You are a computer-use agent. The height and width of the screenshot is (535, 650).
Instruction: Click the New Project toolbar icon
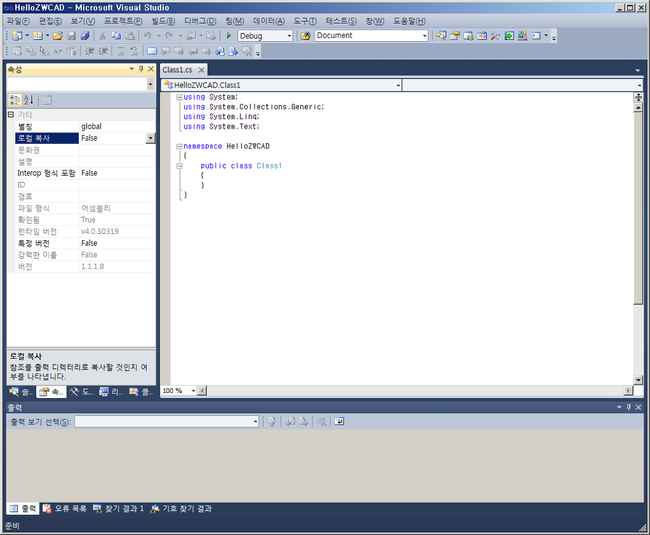point(17,36)
